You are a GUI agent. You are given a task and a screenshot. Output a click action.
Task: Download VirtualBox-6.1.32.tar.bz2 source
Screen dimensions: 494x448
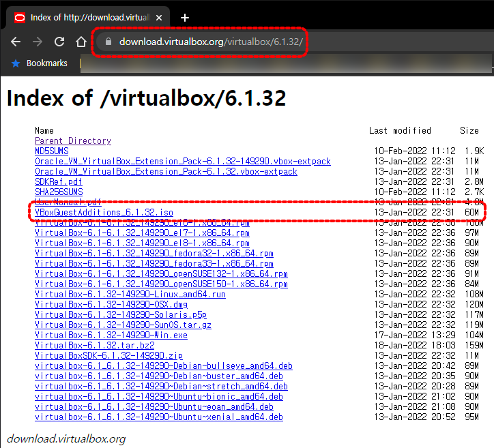click(x=95, y=345)
